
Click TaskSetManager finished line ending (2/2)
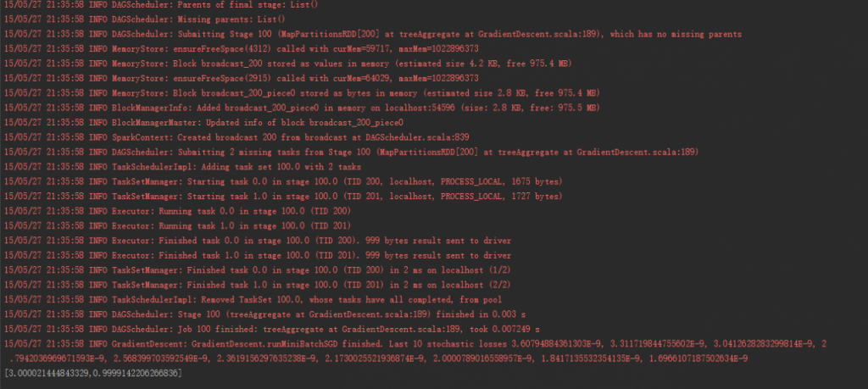coord(258,285)
